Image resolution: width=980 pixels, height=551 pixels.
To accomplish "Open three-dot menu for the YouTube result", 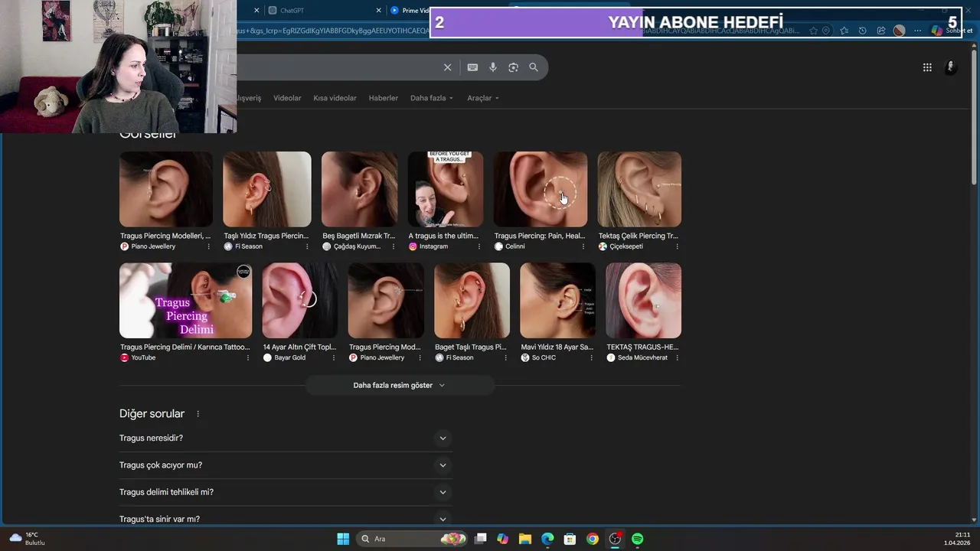I will point(248,357).
